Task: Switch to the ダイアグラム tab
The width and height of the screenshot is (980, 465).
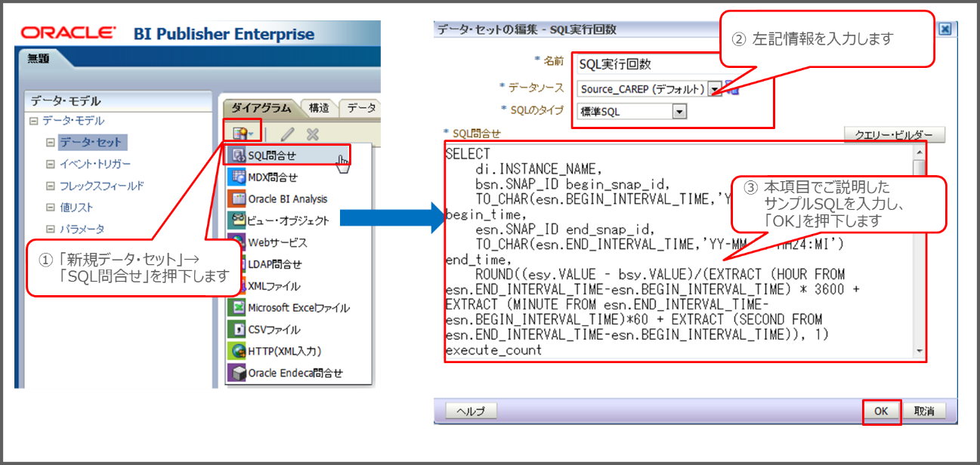Action: [x=261, y=108]
